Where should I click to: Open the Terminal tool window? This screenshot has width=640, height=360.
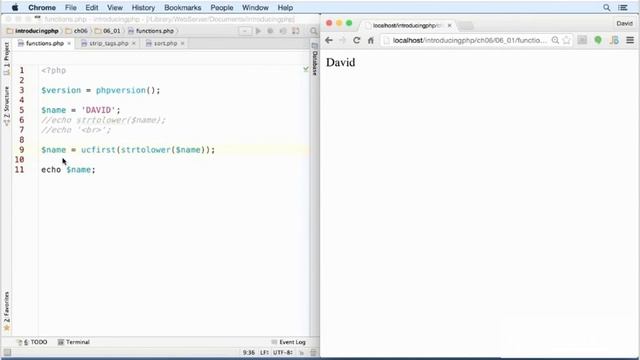pos(73,342)
